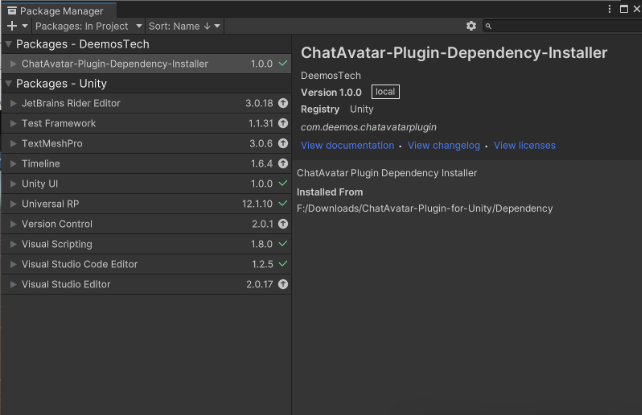Expand the Visual Studio Code Editor row arrow

[x=13, y=264]
